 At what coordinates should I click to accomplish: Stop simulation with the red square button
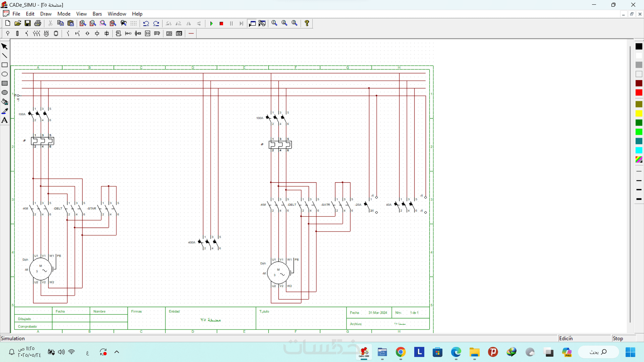tap(221, 23)
